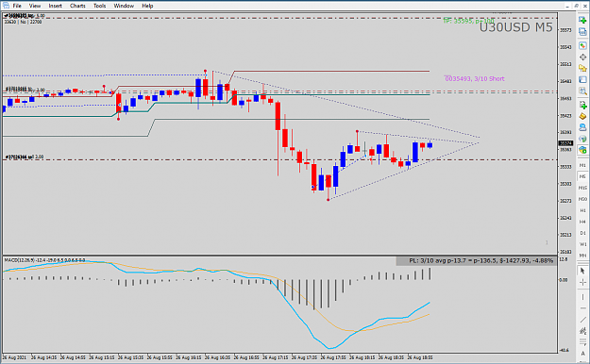Viewport: 590px width, 364px height.
Task: Select the arrow Cursor tool
Action: (x=582, y=271)
